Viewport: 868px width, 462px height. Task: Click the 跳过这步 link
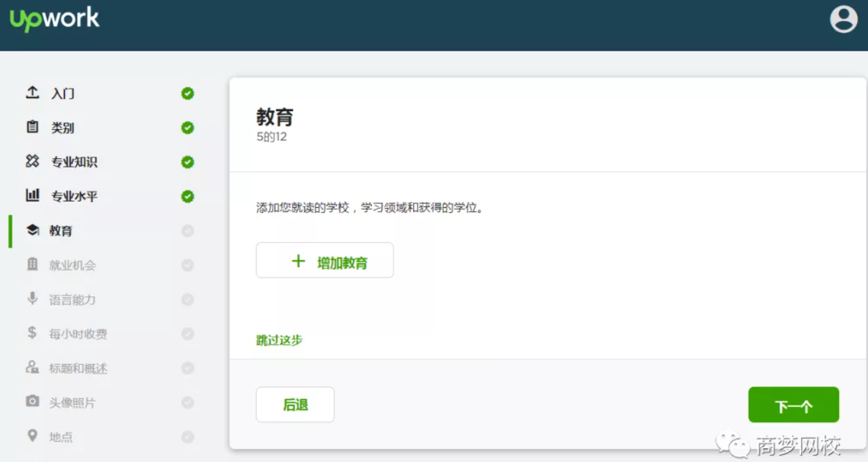tap(280, 340)
